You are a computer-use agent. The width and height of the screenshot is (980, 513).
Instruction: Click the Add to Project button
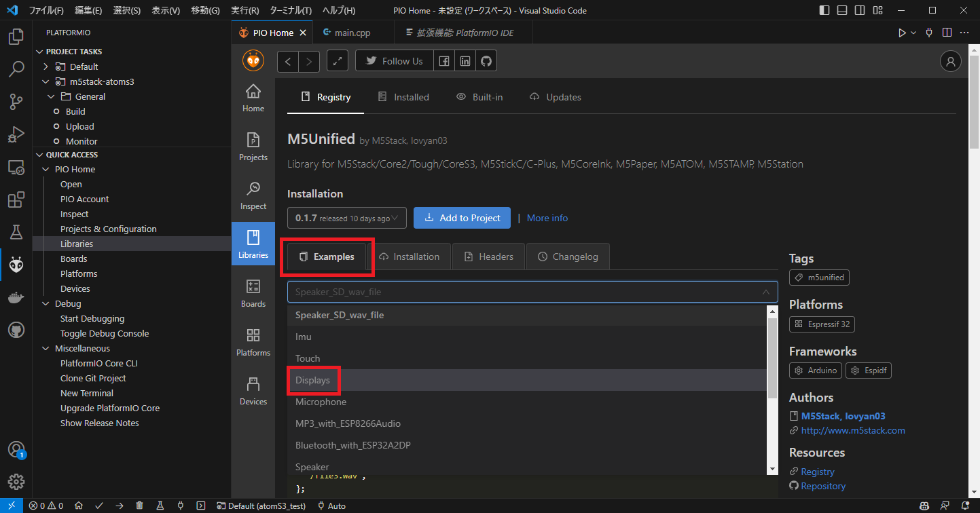pos(462,218)
